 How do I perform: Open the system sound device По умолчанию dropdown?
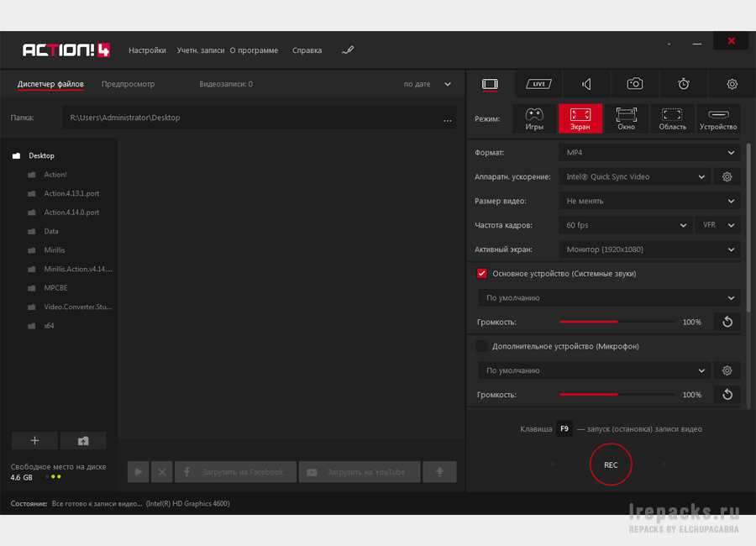point(609,297)
